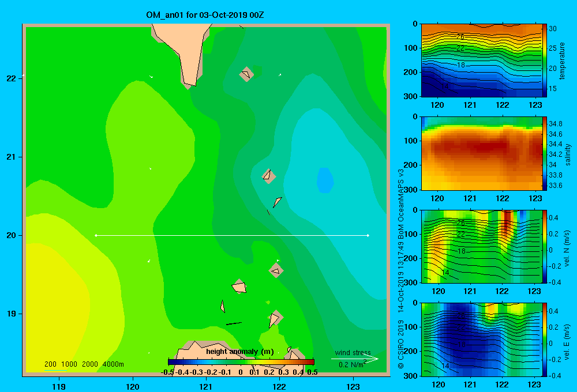Click the 'height anomaly (m)' label
The height and width of the screenshot is (392, 577).
tap(240, 352)
